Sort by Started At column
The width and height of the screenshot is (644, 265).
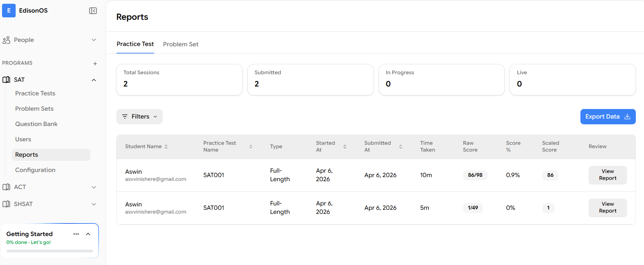(344, 146)
